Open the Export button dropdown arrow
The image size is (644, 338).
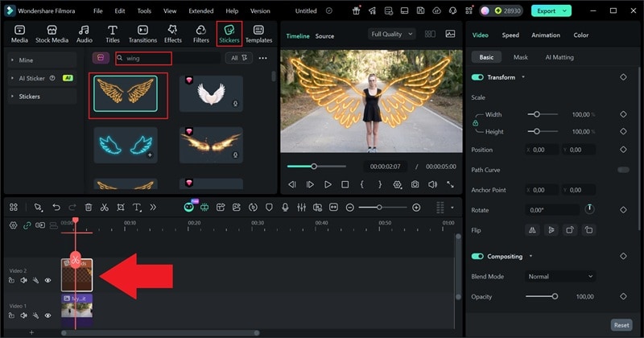(565, 10)
